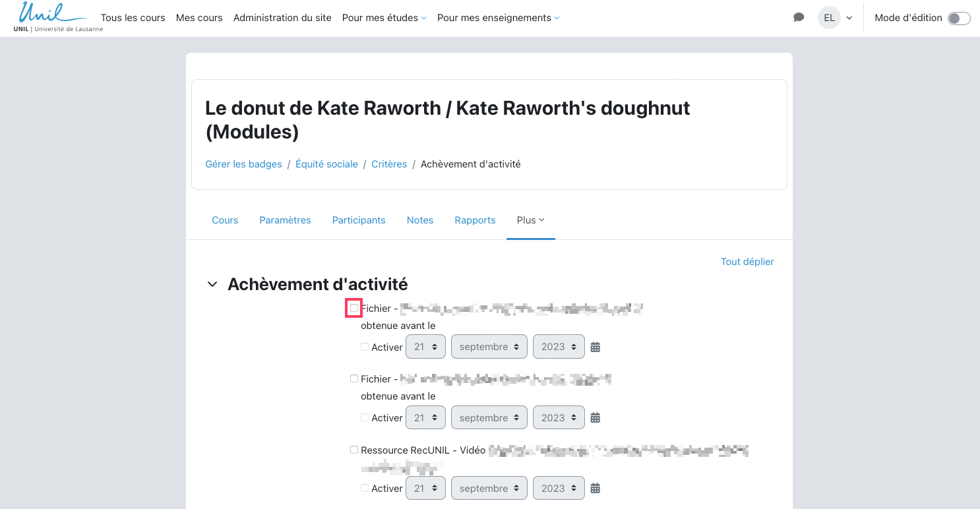This screenshot has height=509, width=980.
Task: Open the month dropdown for first Fichier
Action: tap(489, 347)
